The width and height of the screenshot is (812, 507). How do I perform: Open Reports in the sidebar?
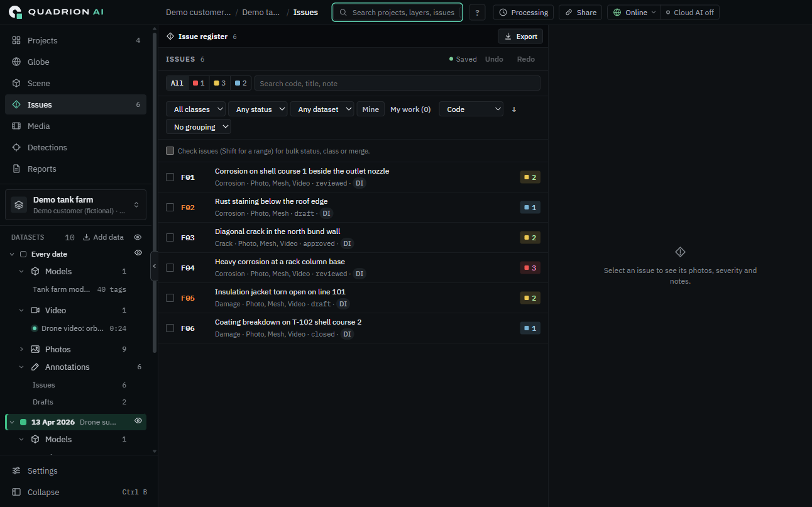[x=75, y=169]
